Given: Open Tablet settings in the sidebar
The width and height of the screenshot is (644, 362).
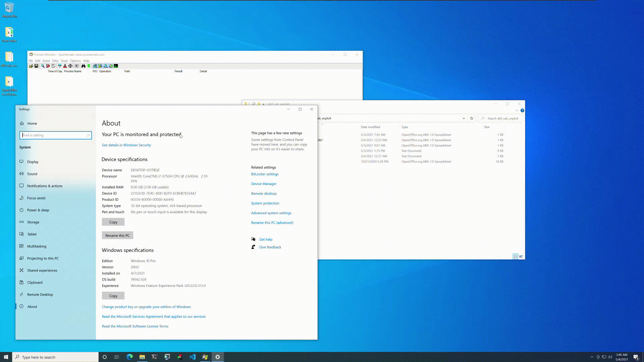Looking at the screenshot, I should (32, 234).
